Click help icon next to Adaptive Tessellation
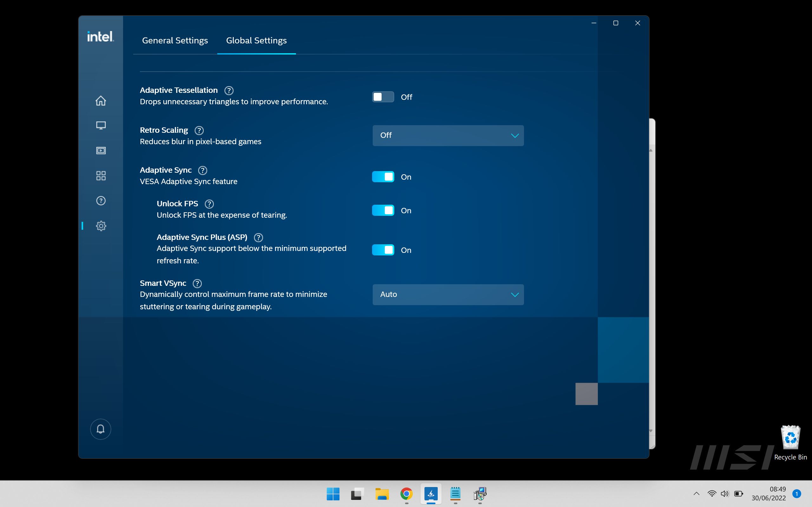Screen dimensions: 812x507 point(229,91)
